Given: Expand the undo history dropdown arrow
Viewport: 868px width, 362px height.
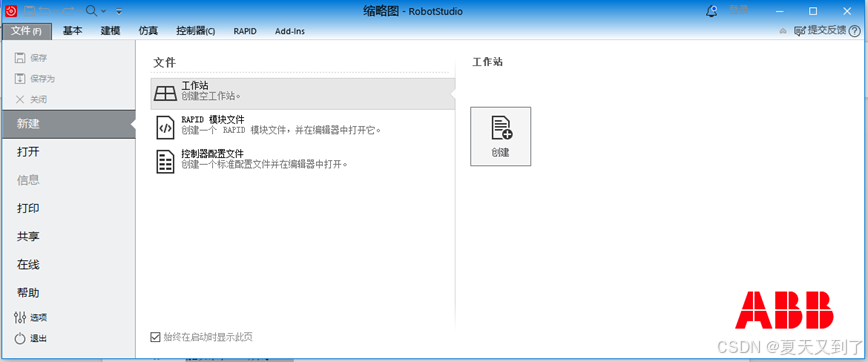Looking at the screenshot, I should coord(56,11).
